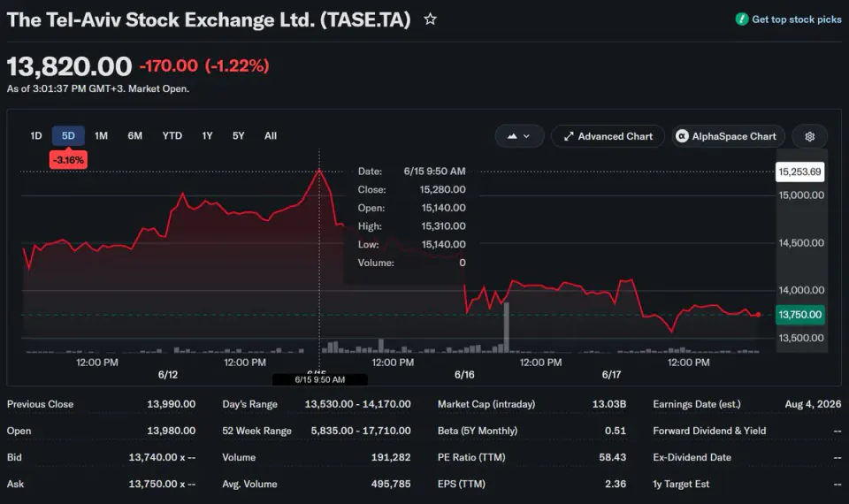Click the 13,750.00 current price label
Image resolution: width=849 pixels, height=504 pixels.
pyautogui.click(x=799, y=315)
